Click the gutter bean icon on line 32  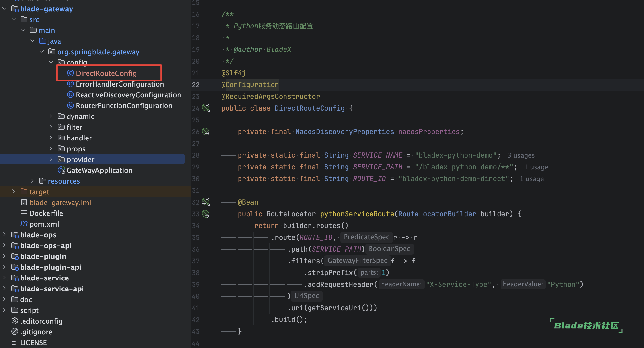click(x=206, y=202)
